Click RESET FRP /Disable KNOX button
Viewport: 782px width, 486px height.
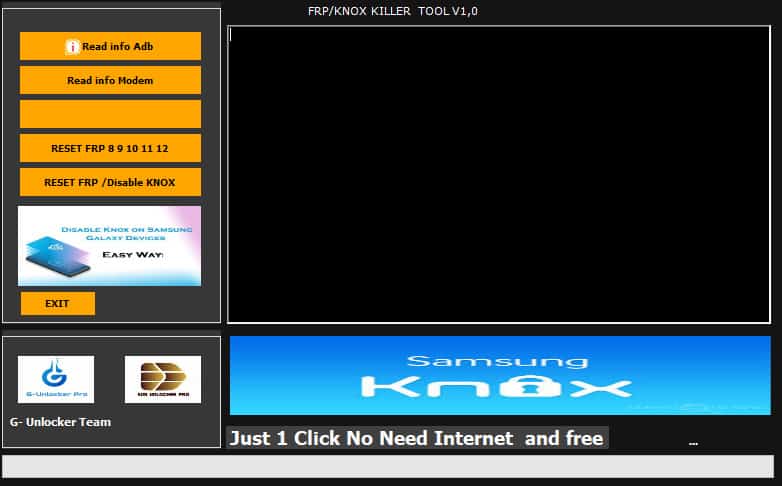pos(110,182)
